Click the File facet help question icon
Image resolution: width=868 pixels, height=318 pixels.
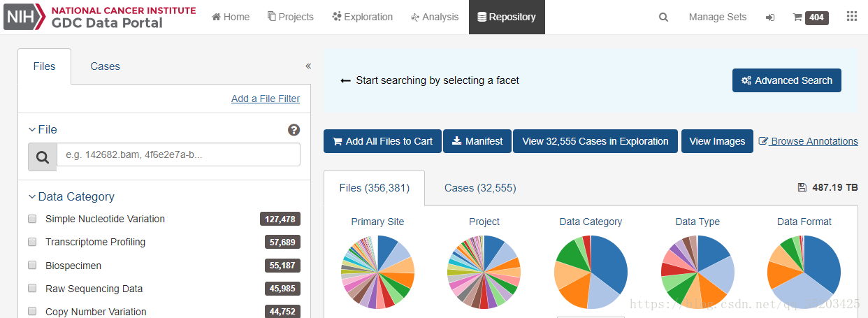[x=294, y=130]
